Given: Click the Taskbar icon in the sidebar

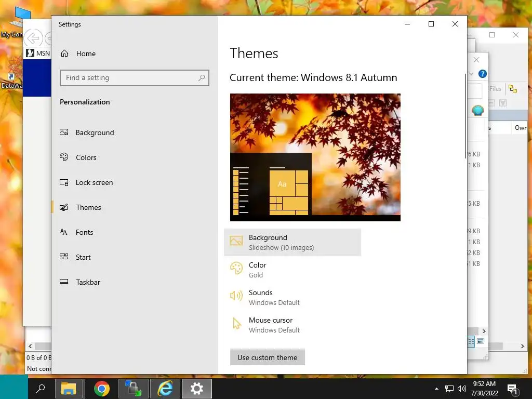Looking at the screenshot, I should 64,282.
